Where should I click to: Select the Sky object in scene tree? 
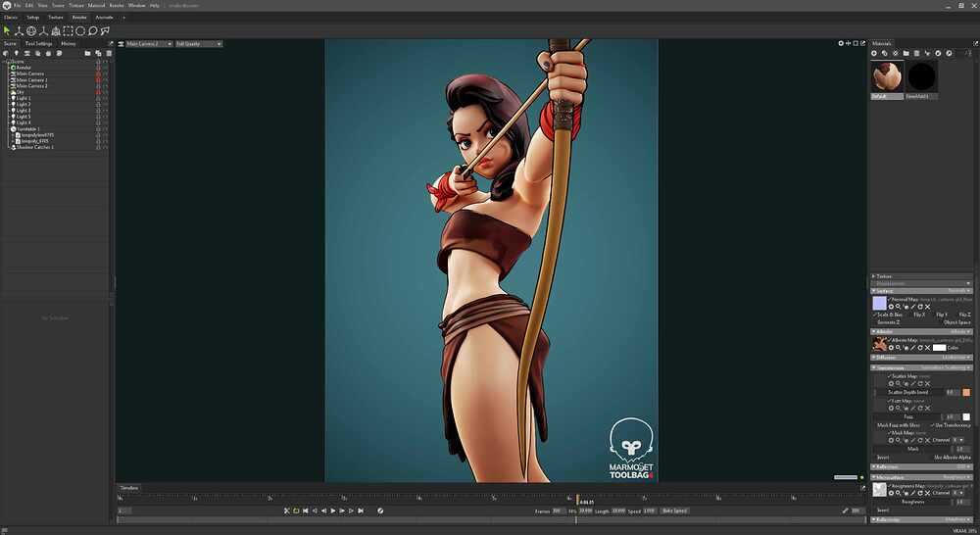coord(21,92)
